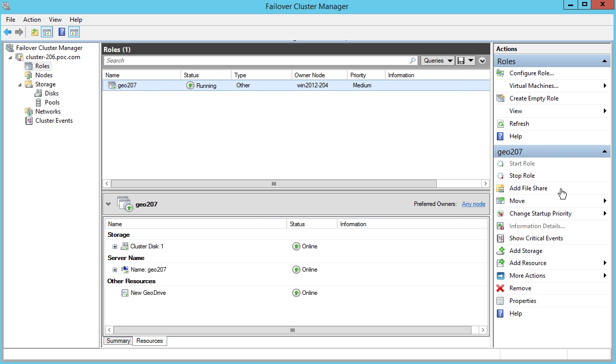Click the export folder icon in the toolbar
The width and height of the screenshot is (616, 364).
(34, 32)
